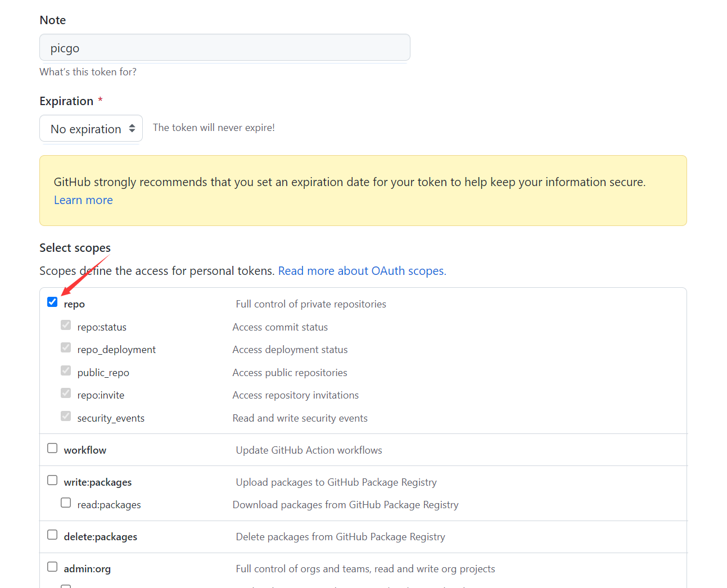Click the write:packages label text
This screenshot has height=588, width=727.
point(98,482)
